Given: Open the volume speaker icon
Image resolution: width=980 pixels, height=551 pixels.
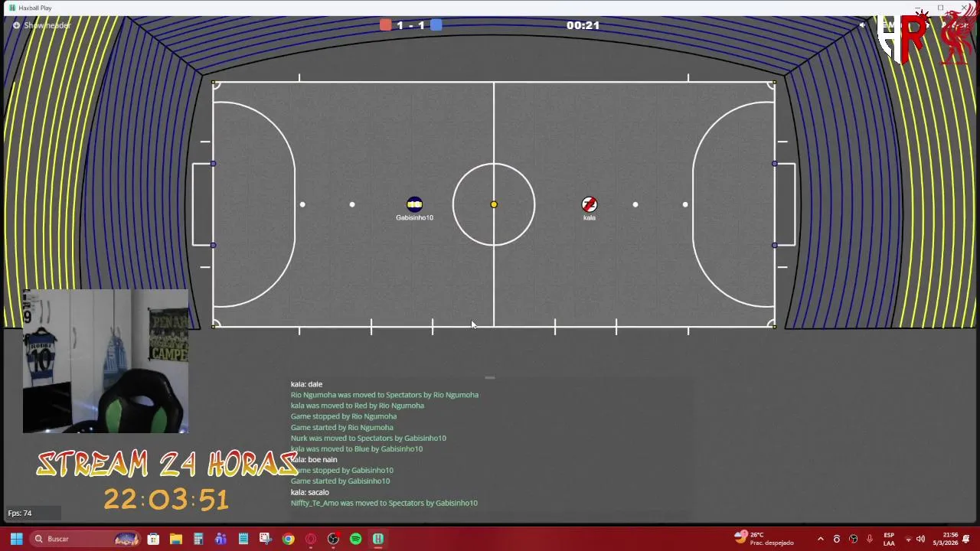Looking at the screenshot, I should pyautogui.click(x=920, y=539).
